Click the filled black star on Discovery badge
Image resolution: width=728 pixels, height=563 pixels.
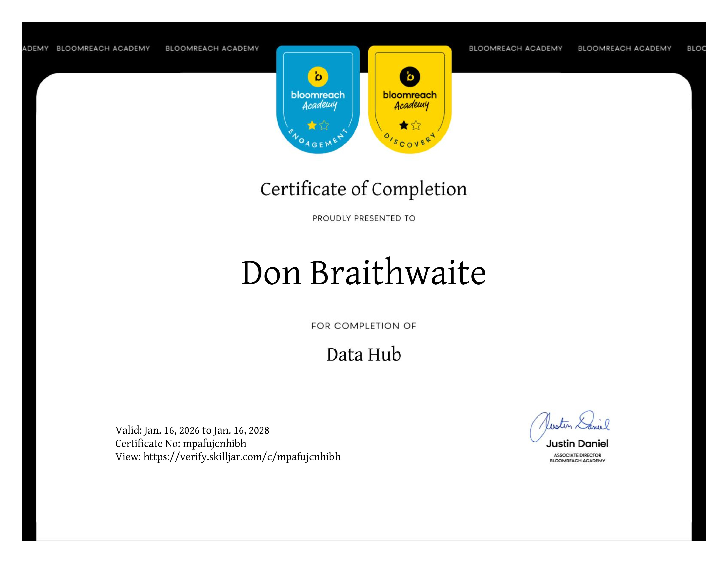(404, 125)
